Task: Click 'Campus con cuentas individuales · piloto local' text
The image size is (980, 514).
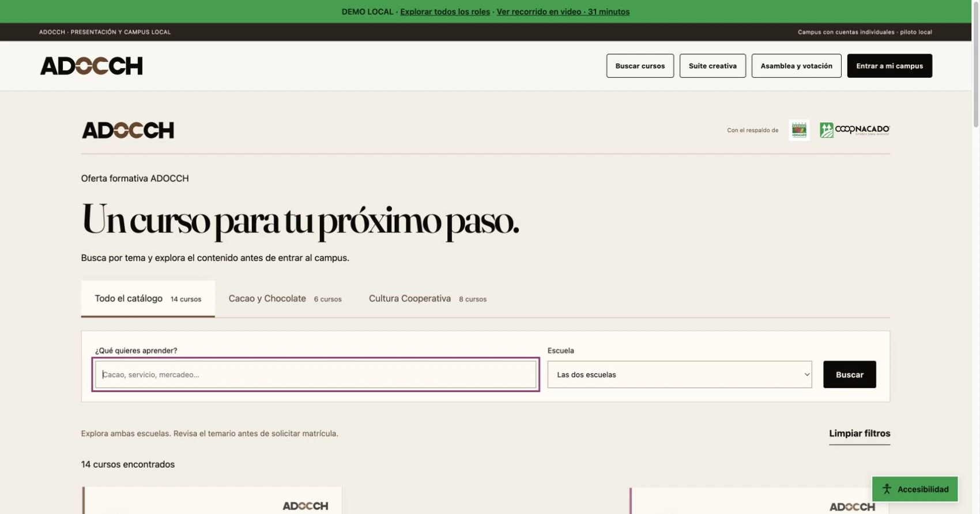Action: (865, 32)
